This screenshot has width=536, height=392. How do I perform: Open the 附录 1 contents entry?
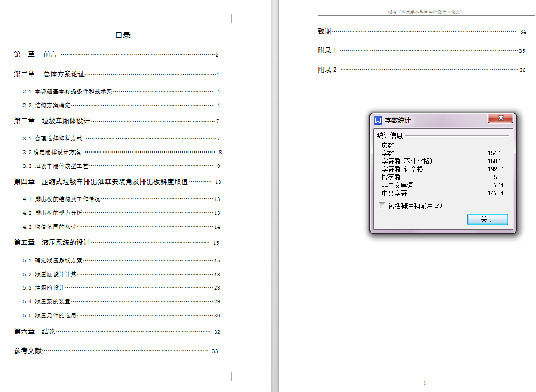click(x=421, y=51)
